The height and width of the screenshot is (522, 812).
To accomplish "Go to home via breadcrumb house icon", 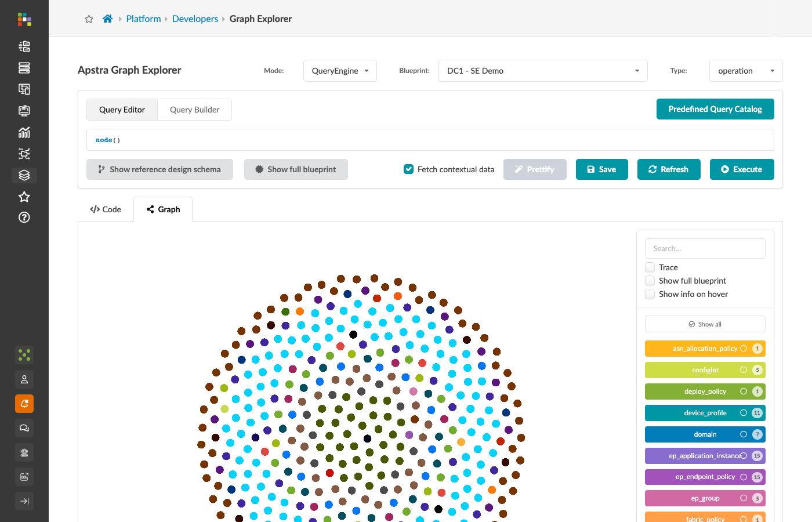I will point(107,19).
